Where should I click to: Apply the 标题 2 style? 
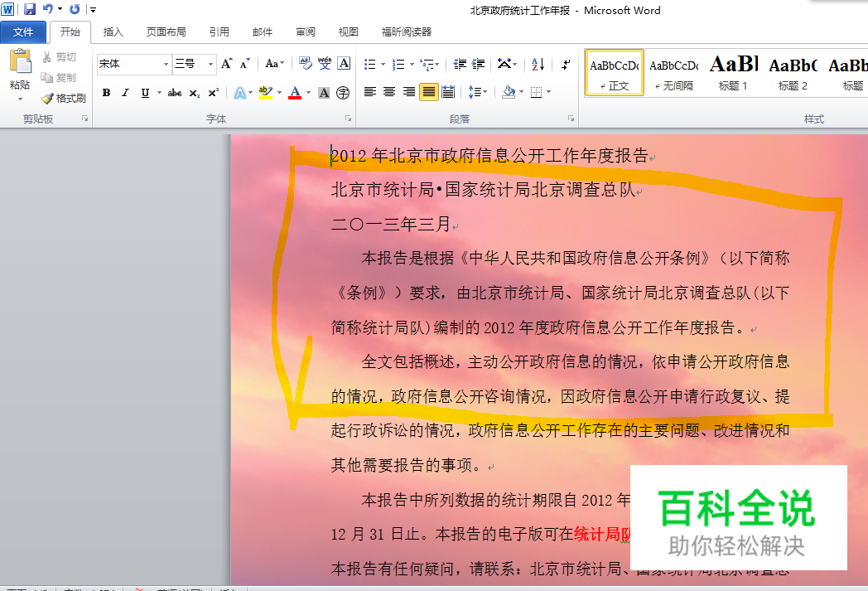click(793, 73)
